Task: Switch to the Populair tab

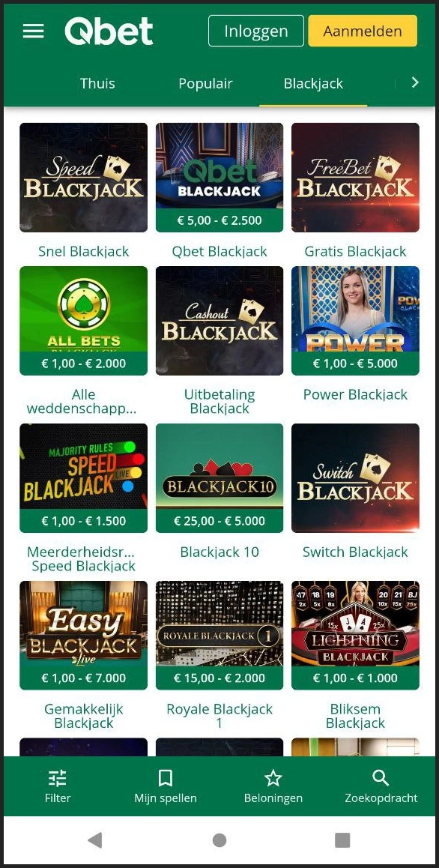Action: [x=205, y=83]
